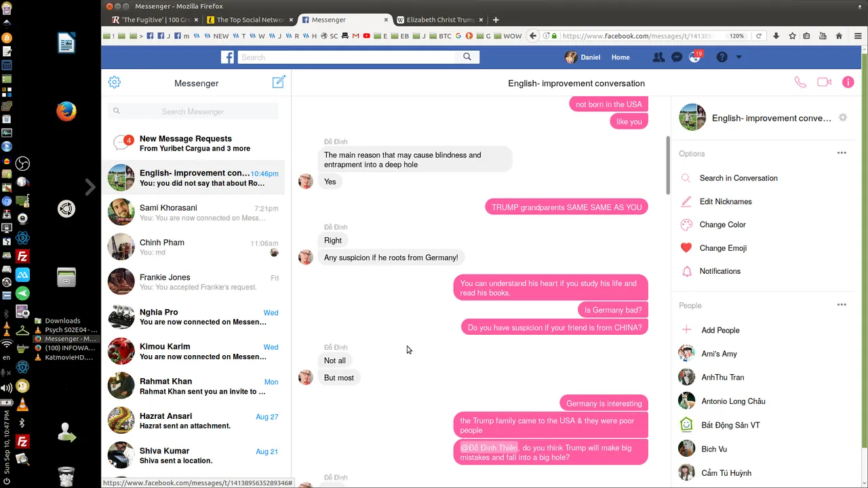Click the Facebook logo in the blue bar
Screen dimensions: 868x488
[x=227, y=57]
